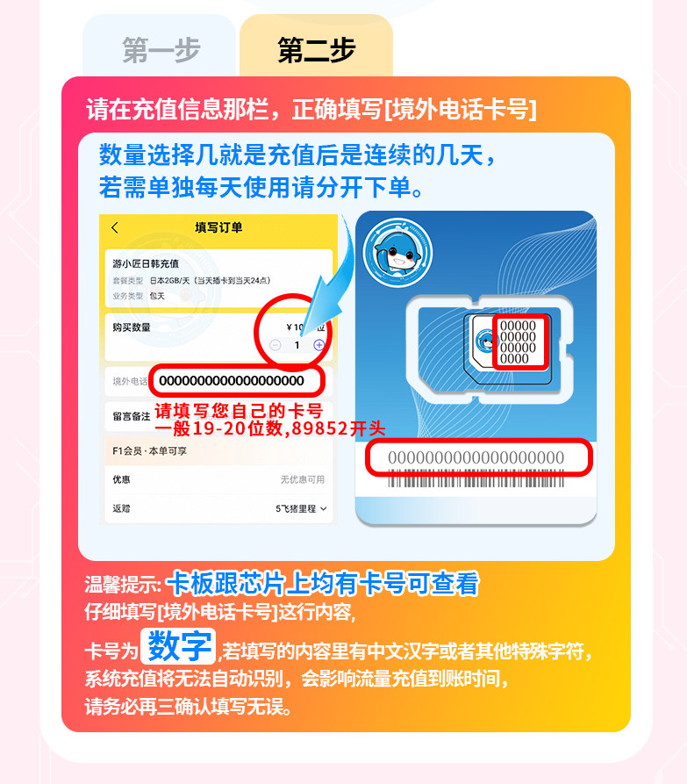Click the SIM card image thumbnail
The height and width of the screenshot is (784, 687).
pyautogui.click(x=476, y=368)
